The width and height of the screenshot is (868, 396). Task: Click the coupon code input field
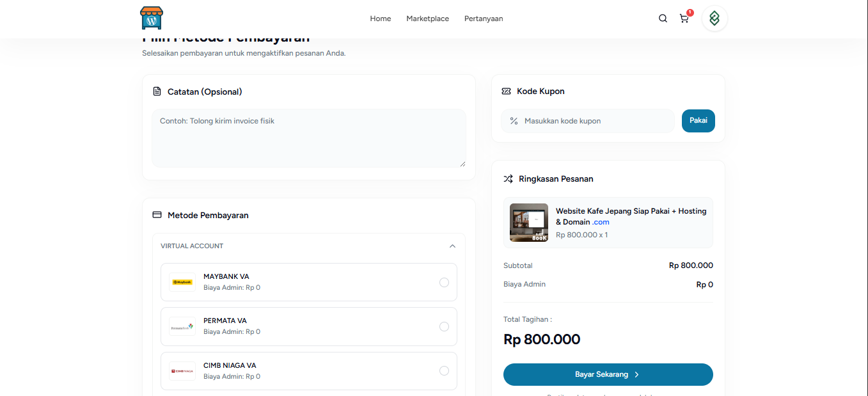click(x=595, y=121)
